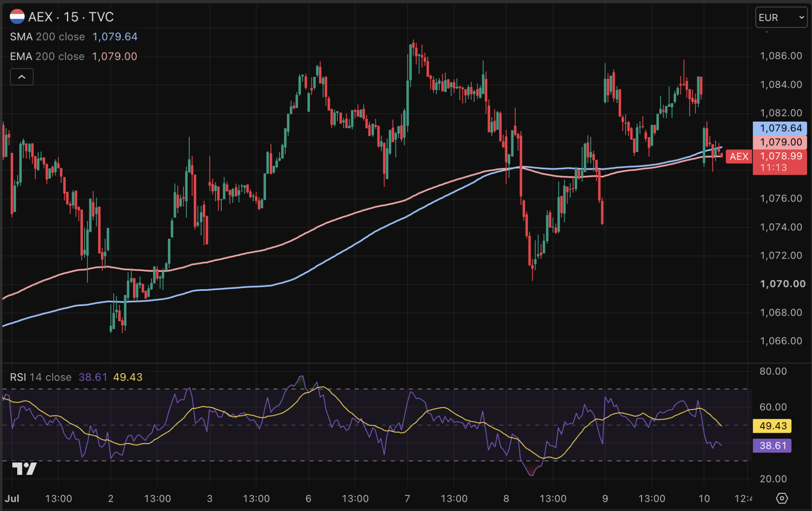Click the EUR dropdown arrow
The height and width of the screenshot is (511, 812).
[801, 18]
